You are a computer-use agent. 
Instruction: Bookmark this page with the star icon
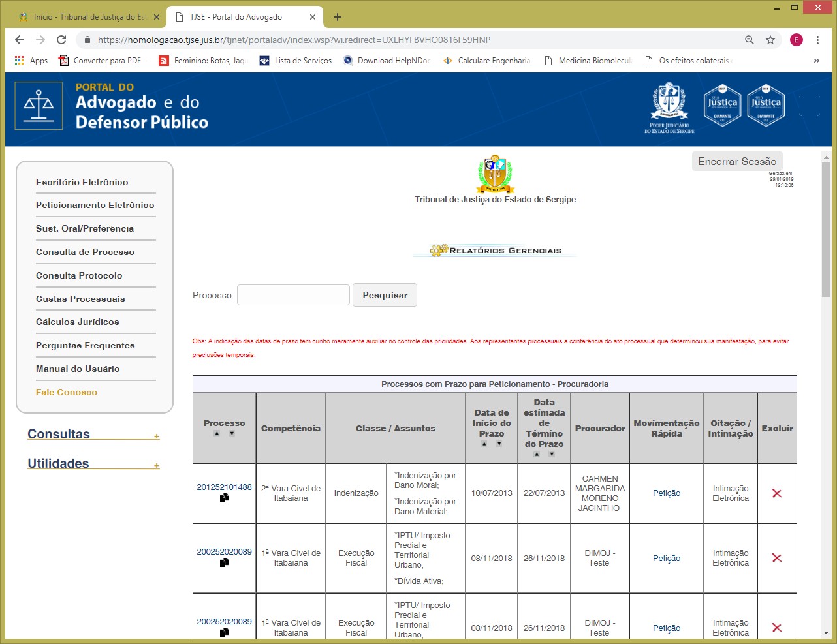click(x=770, y=40)
